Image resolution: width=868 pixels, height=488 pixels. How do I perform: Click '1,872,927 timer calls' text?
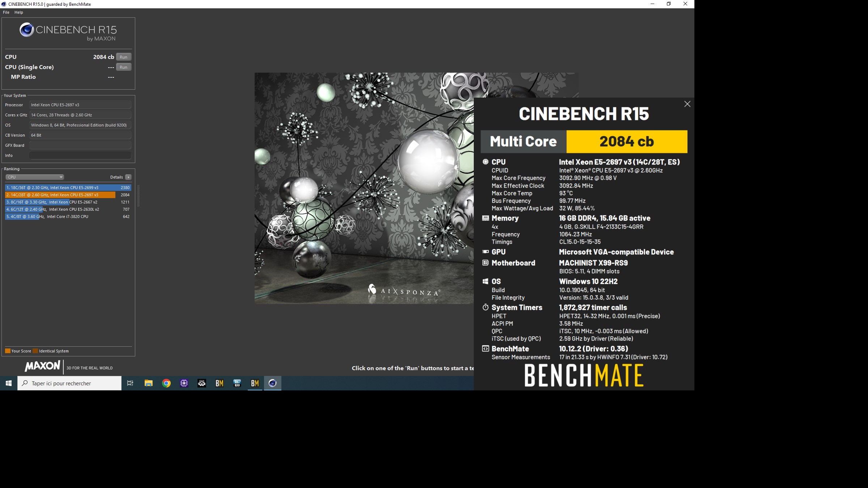tap(593, 307)
